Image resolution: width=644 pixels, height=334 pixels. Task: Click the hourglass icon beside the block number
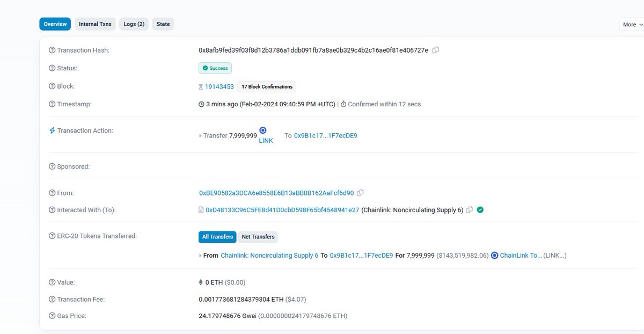(x=201, y=86)
